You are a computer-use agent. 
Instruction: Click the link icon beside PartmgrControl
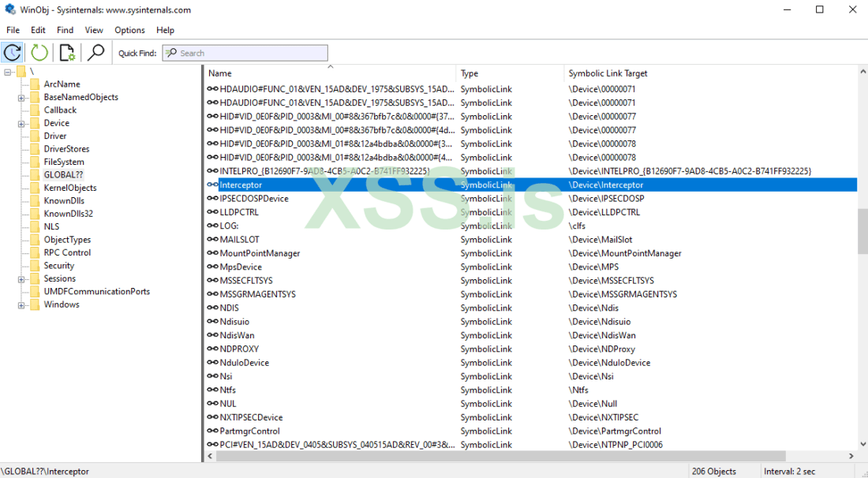(212, 431)
